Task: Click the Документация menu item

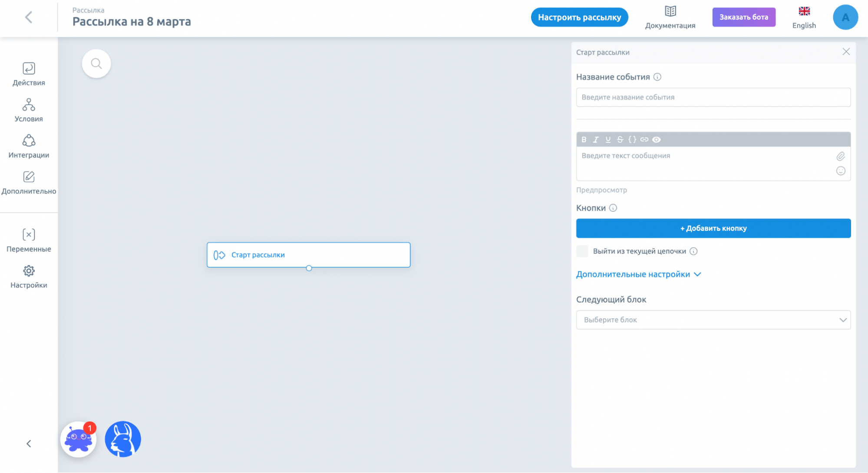Action: point(671,17)
